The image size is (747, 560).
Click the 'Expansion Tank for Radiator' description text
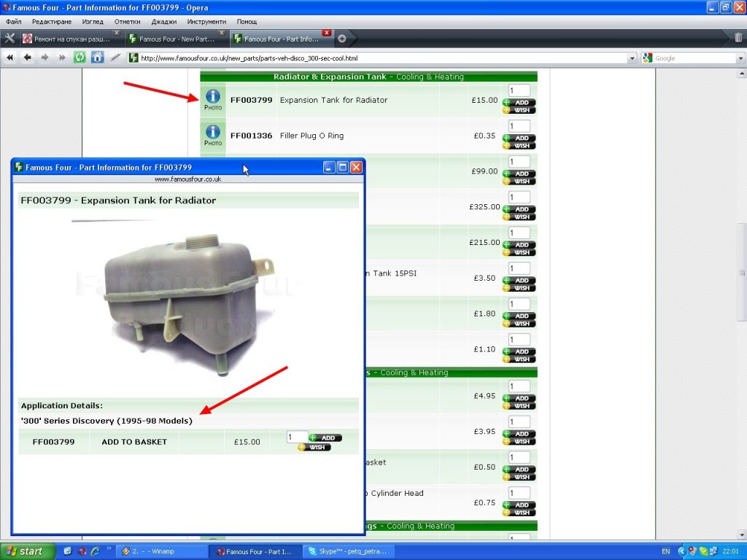pyautogui.click(x=333, y=100)
